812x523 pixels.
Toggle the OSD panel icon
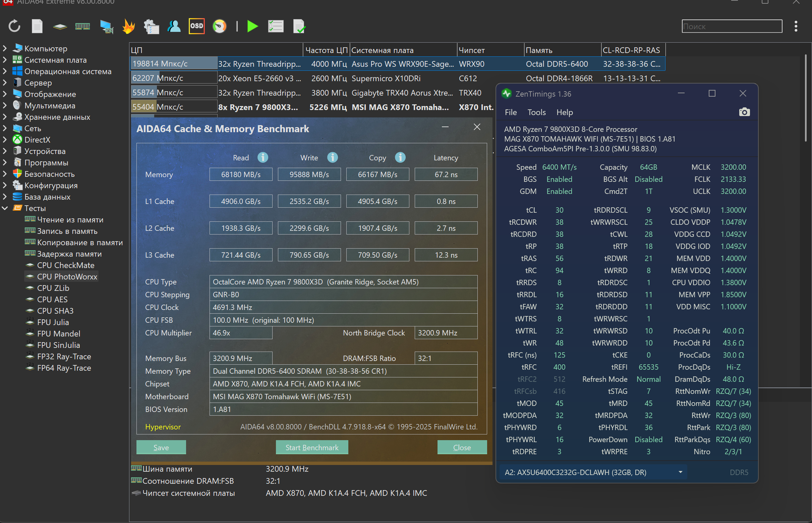coord(196,26)
